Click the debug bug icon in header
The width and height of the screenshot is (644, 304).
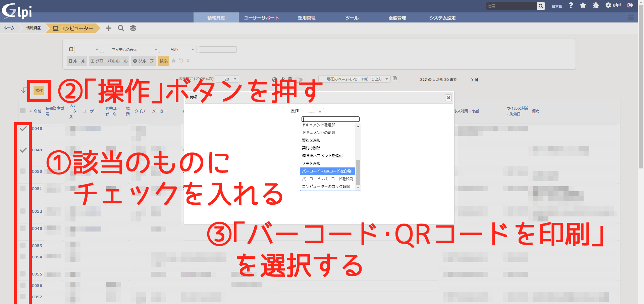point(596,5)
